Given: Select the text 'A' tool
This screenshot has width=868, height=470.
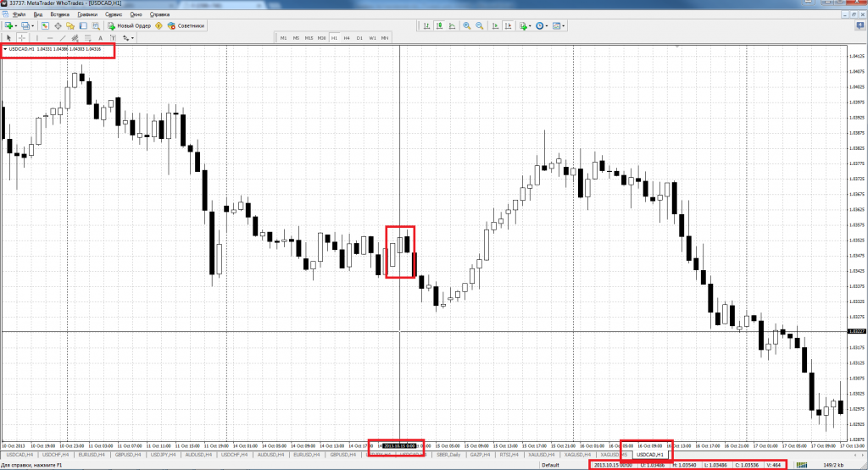Looking at the screenshot, I should click(100, 38).
